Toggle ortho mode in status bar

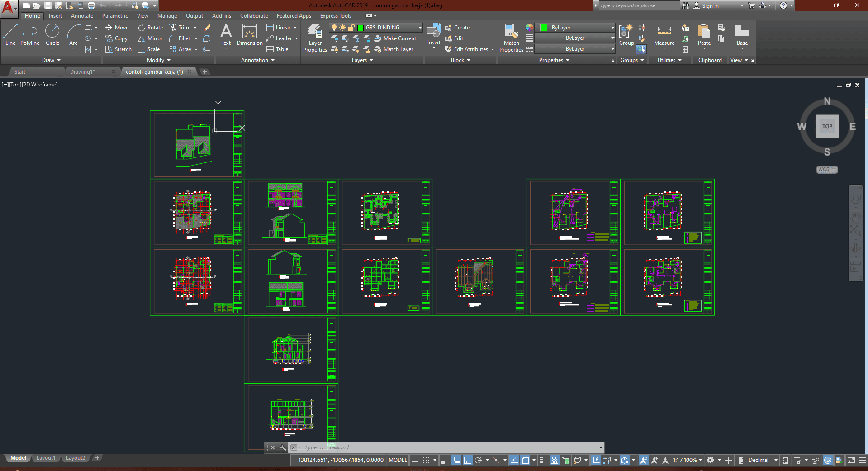467,460
